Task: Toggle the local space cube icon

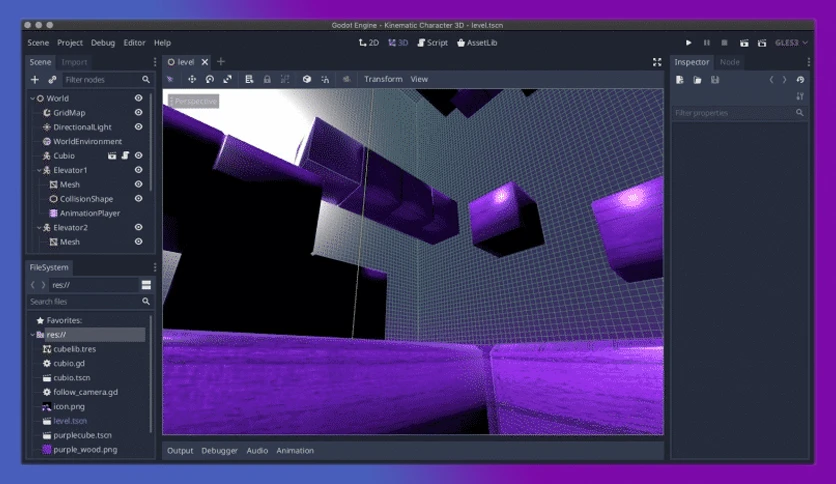Action: 307,79
